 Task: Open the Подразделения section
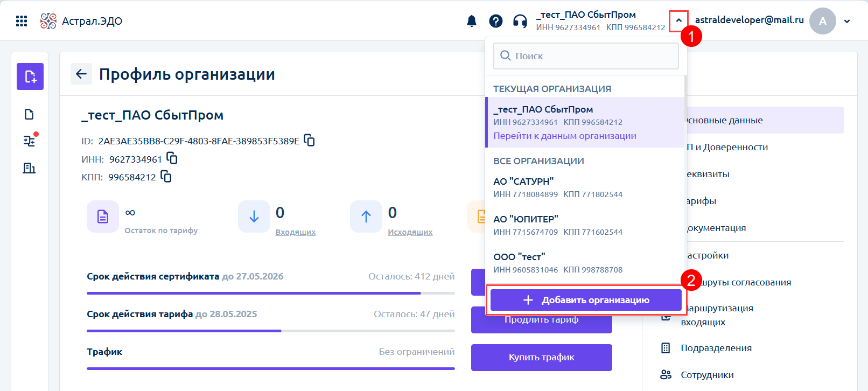pyautogui.click(x=716, y=348)
